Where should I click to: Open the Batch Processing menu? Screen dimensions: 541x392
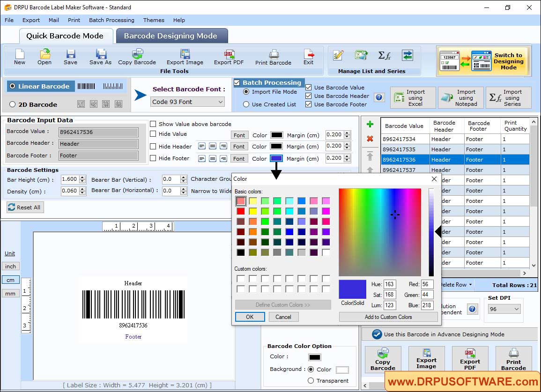click(x=111, y=20)
